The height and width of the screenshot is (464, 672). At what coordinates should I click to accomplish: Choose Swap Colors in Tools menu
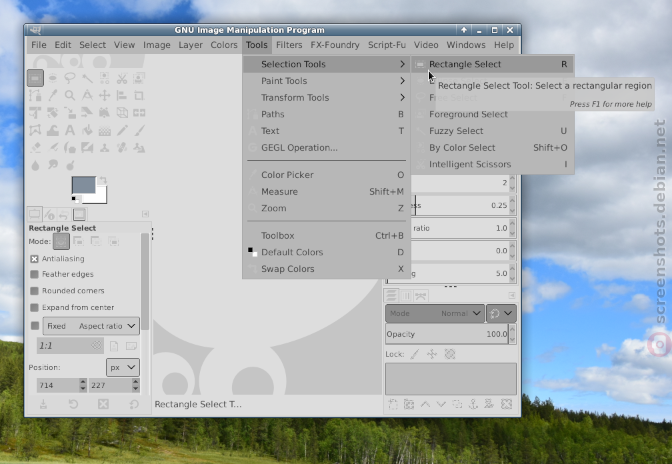[326, 269]
